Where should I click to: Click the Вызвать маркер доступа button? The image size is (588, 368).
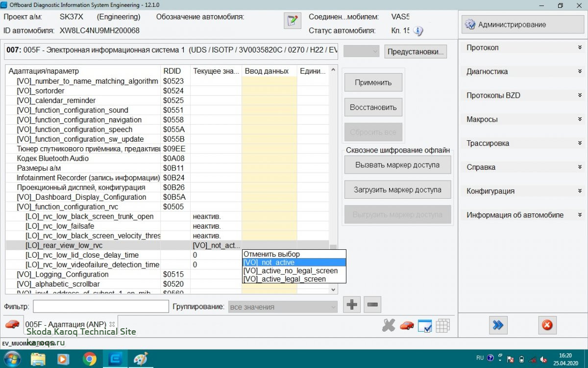point(397,165)
